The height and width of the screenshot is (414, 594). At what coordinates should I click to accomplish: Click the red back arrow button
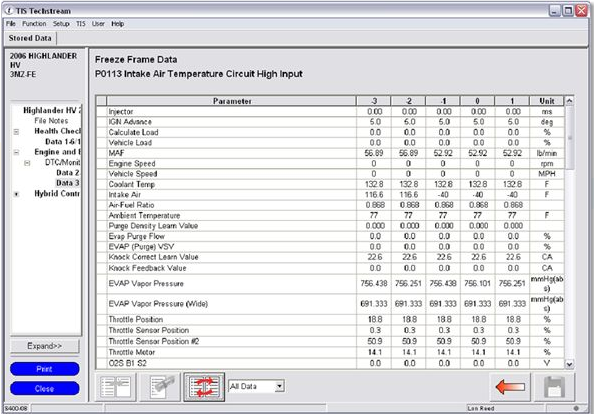[x=510, y=387]
